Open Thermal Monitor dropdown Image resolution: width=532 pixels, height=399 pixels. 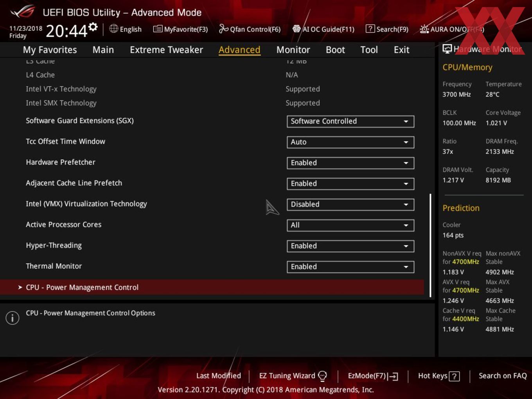(x=350, y=266)
